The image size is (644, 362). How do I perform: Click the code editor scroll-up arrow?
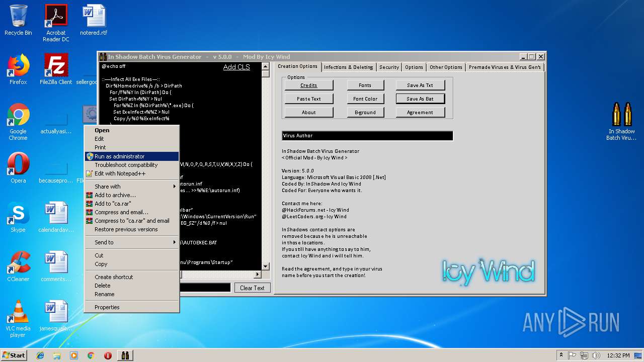pos(266,66)
